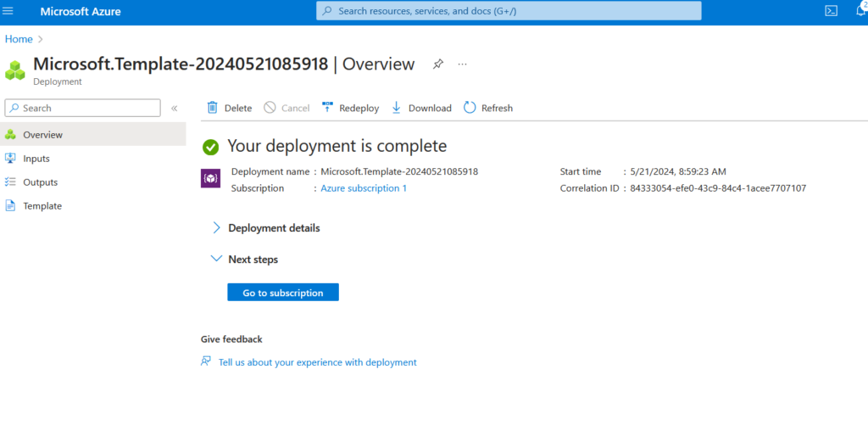The height and width of the screenshot is (442, 868).
Task: Click the Redeploy toolbar label
Action: point(359,108)
